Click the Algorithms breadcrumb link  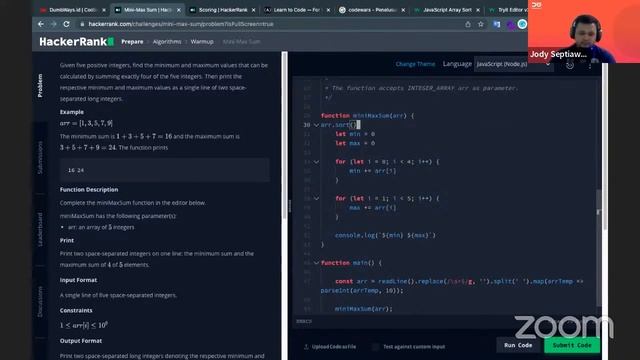tap(167, 42)
